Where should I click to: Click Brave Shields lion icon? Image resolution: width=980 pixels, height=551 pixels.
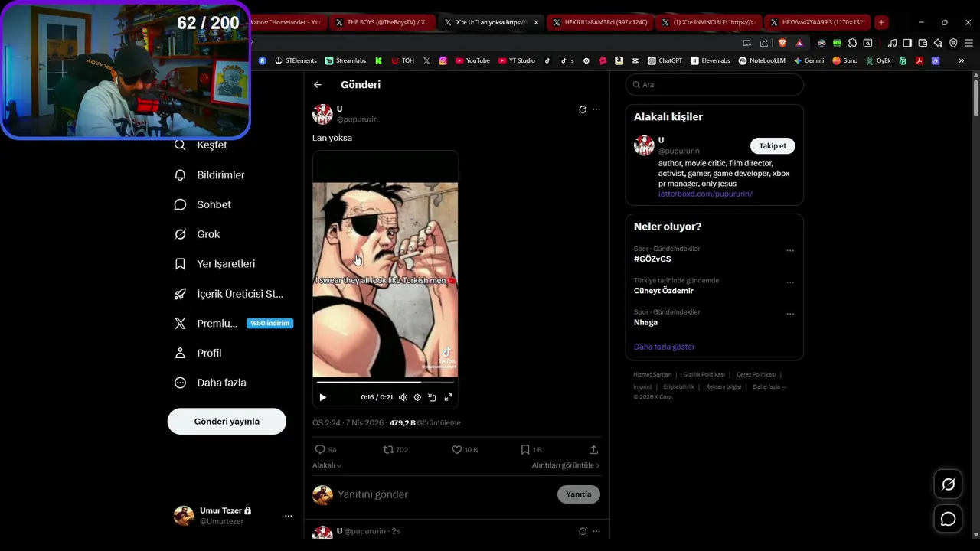click(x=782, y=43)
